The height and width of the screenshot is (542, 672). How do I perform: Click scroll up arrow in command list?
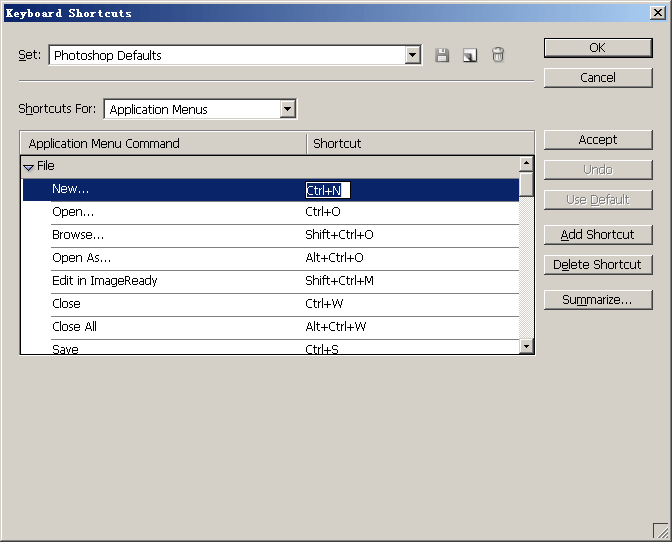(526, 164)
